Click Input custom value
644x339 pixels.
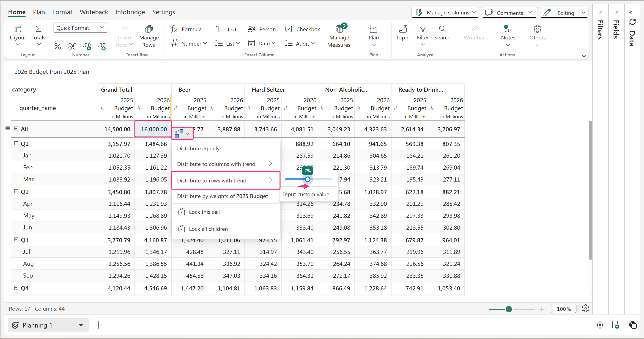click(x=306, y=194)
